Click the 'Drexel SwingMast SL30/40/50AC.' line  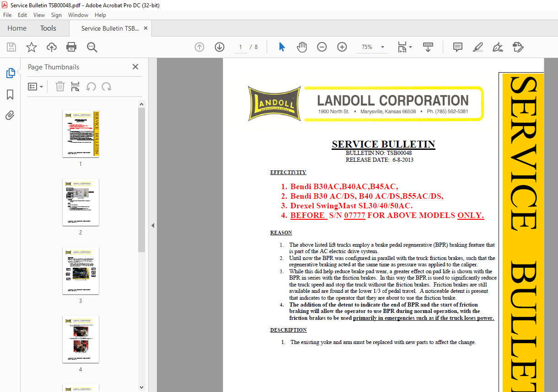tap(351, 206)
